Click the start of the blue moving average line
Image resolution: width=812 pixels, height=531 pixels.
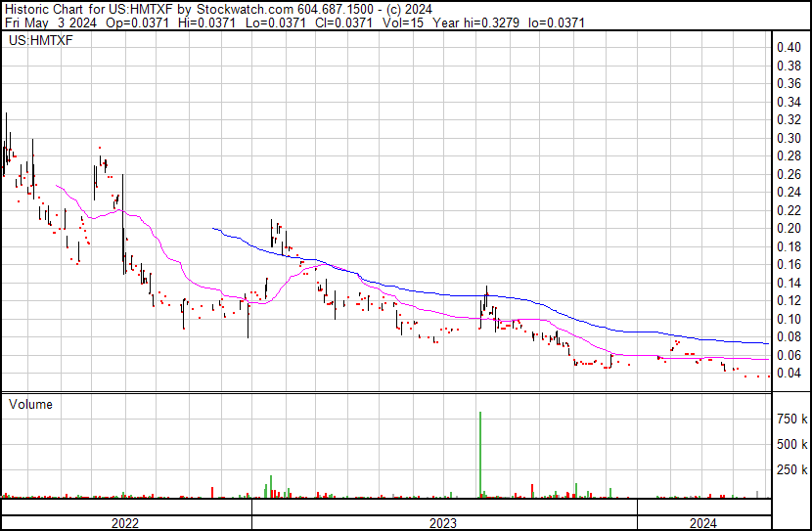pyautogui.click(x=213, y=228)
